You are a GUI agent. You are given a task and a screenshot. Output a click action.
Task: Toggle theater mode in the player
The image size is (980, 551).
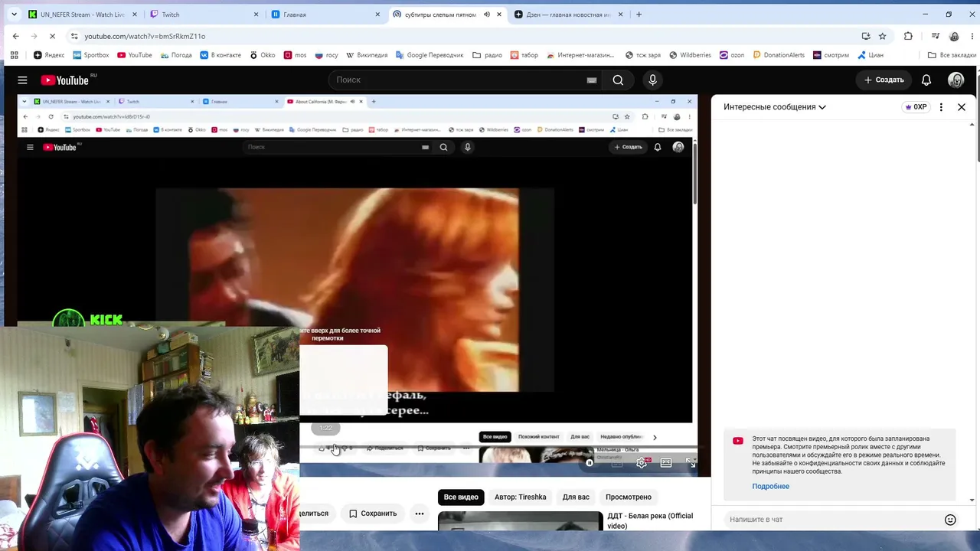click(x=666, y=463)
